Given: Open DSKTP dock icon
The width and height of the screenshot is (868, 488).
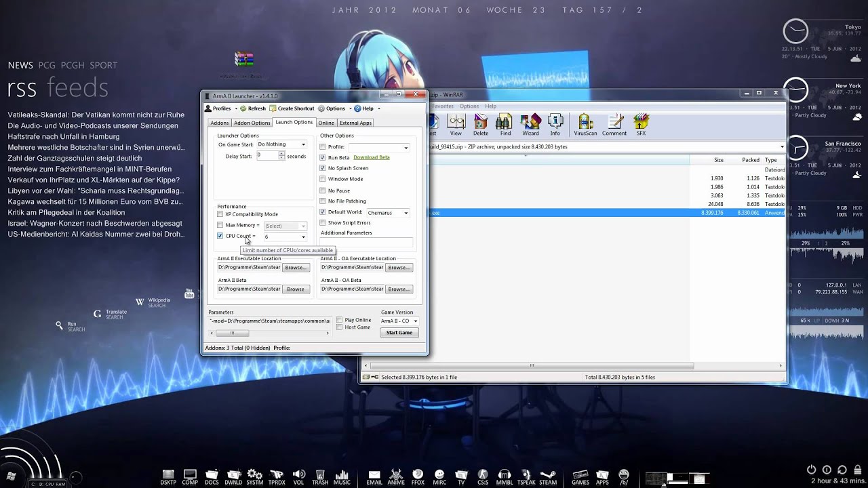Looking at the screenshot, I should [x=168, y=477].
